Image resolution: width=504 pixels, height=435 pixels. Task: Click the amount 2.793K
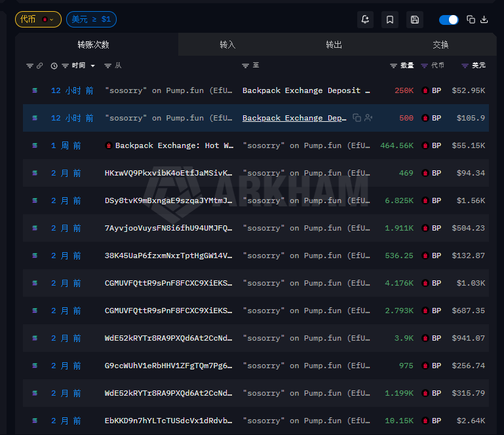(399, 311)
